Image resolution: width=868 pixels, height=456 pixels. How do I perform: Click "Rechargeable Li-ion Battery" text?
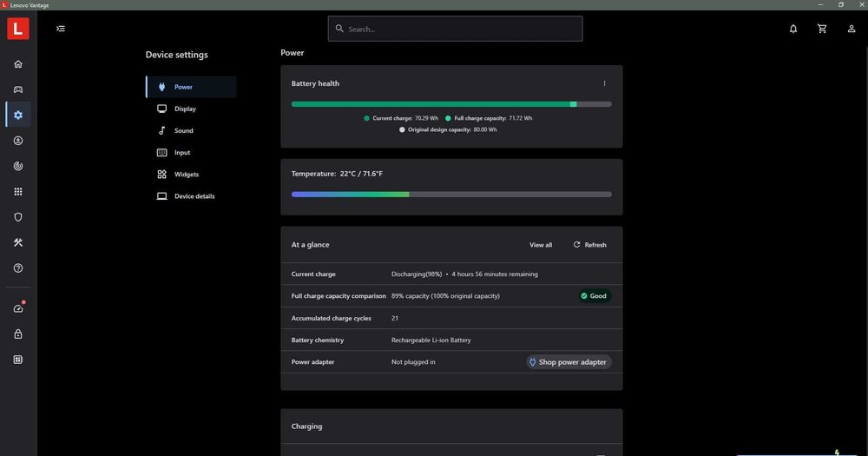[431, 340]
